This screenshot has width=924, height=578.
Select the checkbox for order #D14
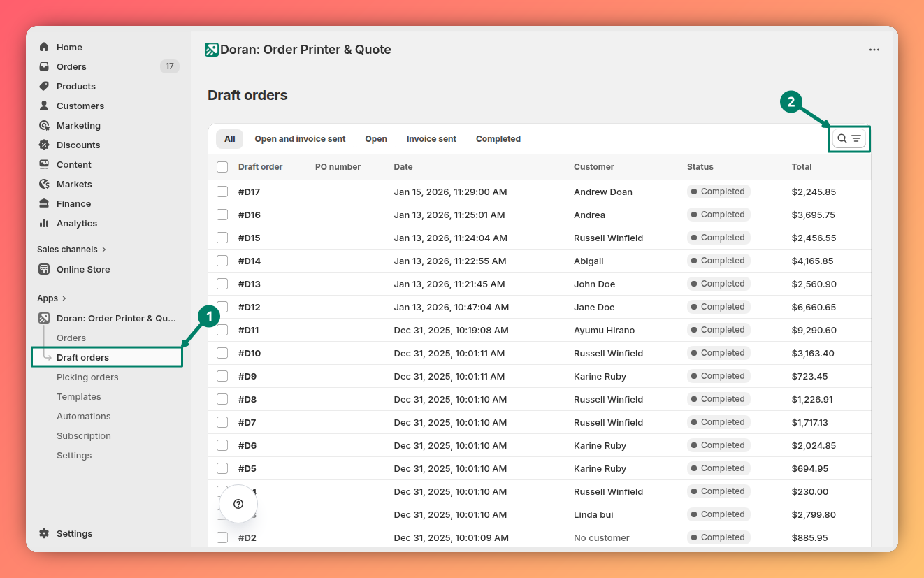(222, 261)
